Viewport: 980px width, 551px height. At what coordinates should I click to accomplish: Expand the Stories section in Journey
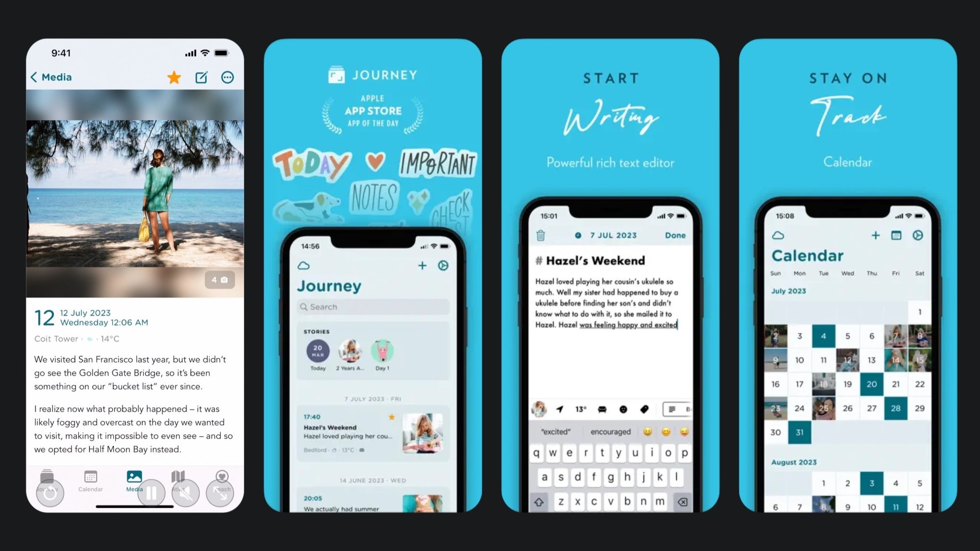[316, 331]
